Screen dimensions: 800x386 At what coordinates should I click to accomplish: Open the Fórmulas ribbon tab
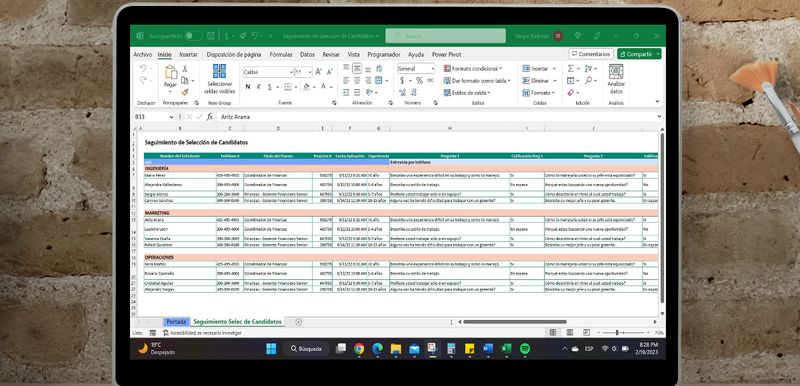(281, 55)
